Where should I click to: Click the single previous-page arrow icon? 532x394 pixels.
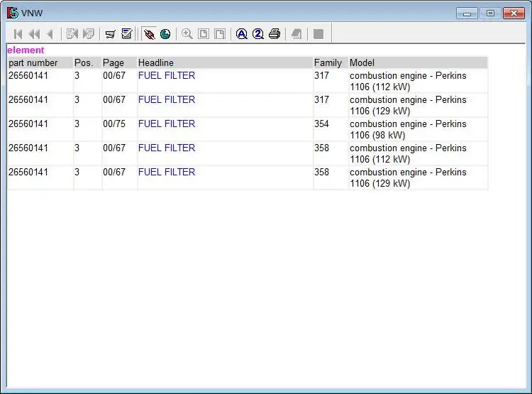tap(50, 34)
